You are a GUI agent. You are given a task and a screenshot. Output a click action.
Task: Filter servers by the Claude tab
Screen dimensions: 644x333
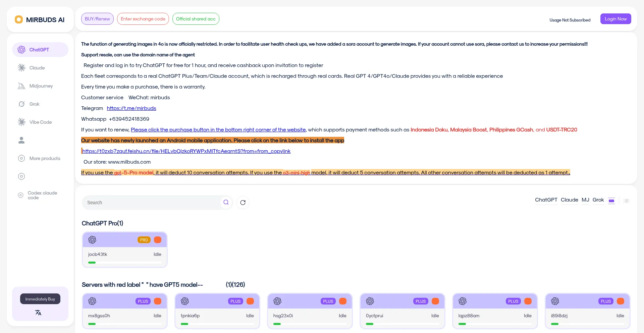[x=570, y=200]
